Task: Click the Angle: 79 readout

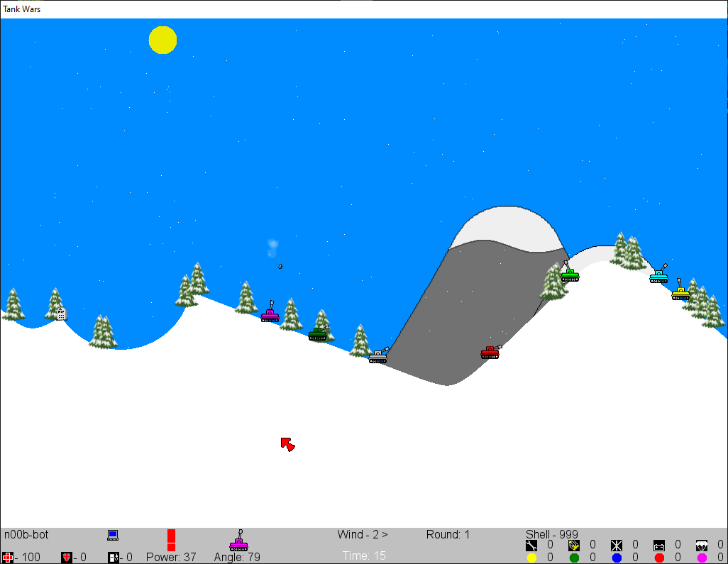Action: tap(237, 558)
